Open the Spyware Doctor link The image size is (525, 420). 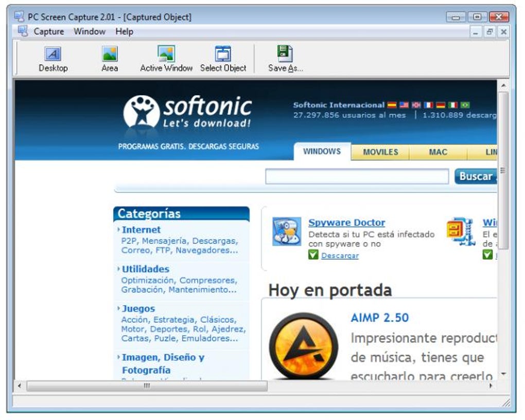click(346, 222)
